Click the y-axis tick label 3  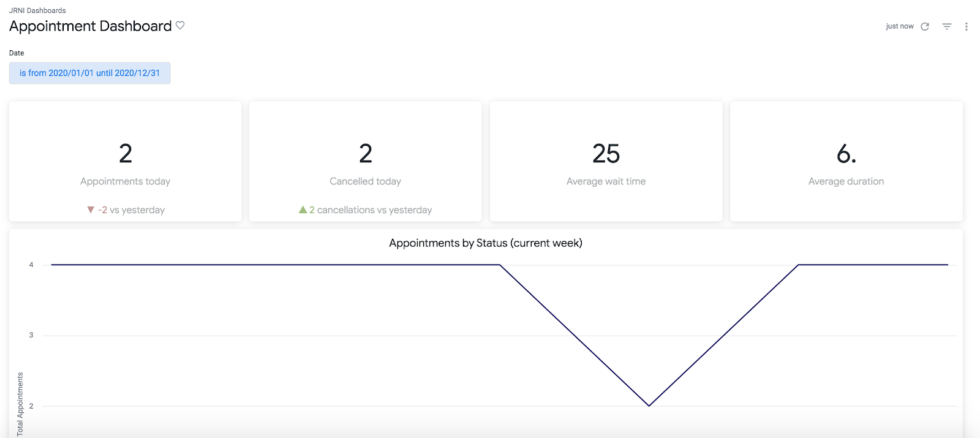[31, 335]
